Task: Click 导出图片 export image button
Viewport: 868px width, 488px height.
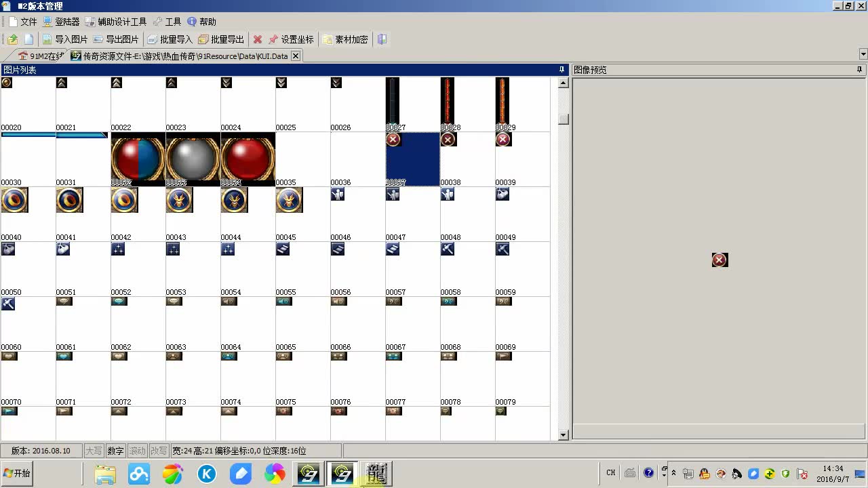Action: pyautogui.click(x=116, y=39)
